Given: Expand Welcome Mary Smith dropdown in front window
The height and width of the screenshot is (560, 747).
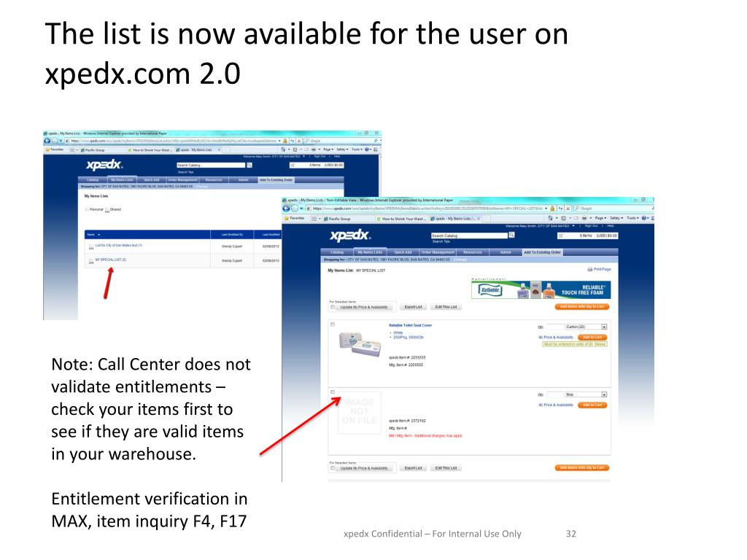Looking at the screenshot, I should (573, 226).
